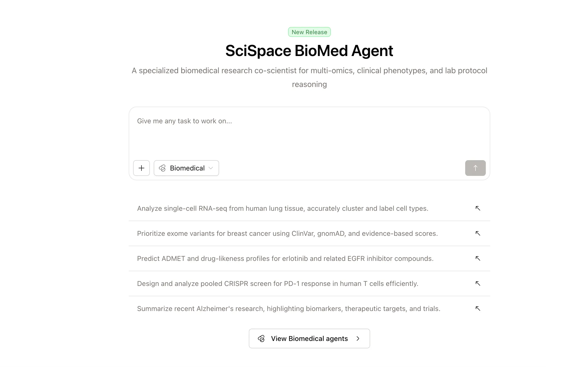Click the agent icon on the View Biomedical agents button
This screenshot has height=367, width=588.
pos(261,339)
